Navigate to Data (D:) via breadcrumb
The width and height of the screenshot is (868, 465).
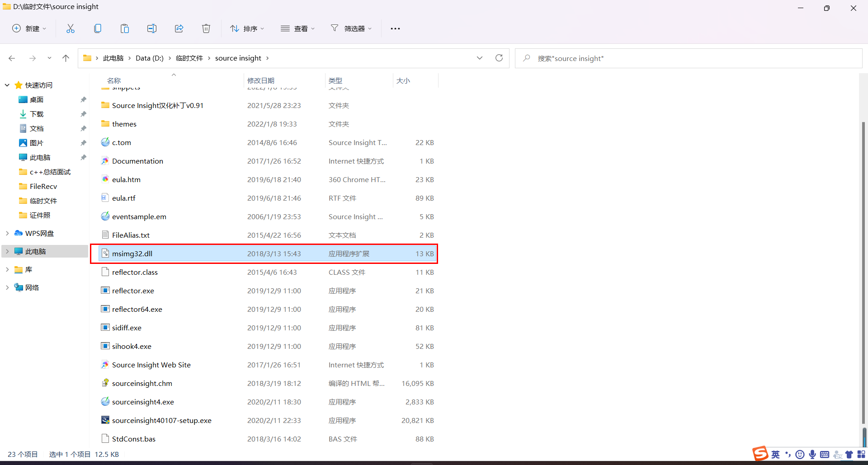click(149, 58)
